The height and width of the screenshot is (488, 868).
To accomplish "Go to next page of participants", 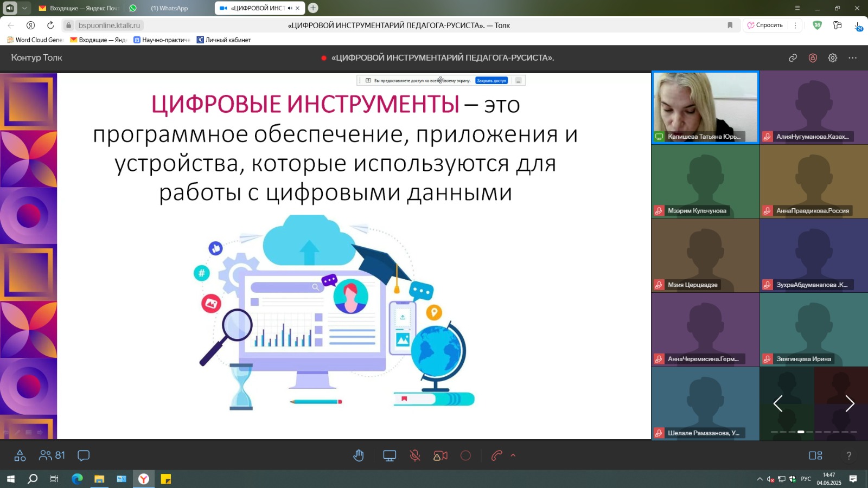I will click(x=850, y=403).
